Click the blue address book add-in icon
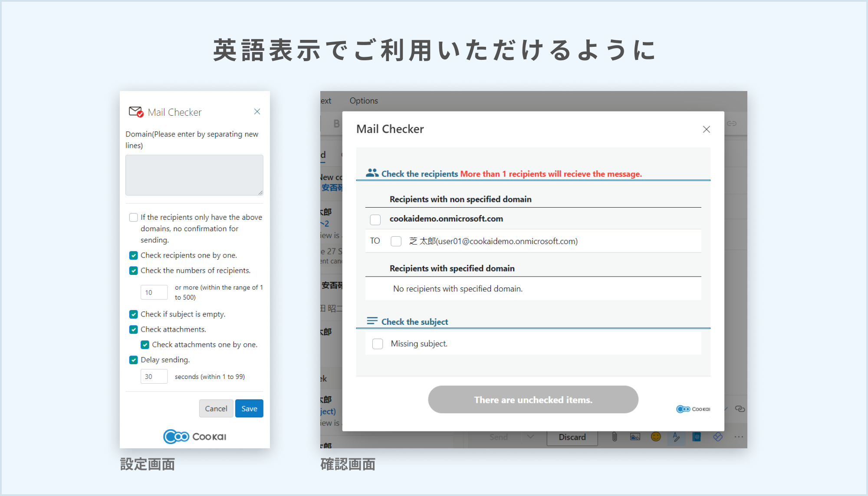Screen dimensions: 868x496 pyautogui.click(x=697, y=437)
